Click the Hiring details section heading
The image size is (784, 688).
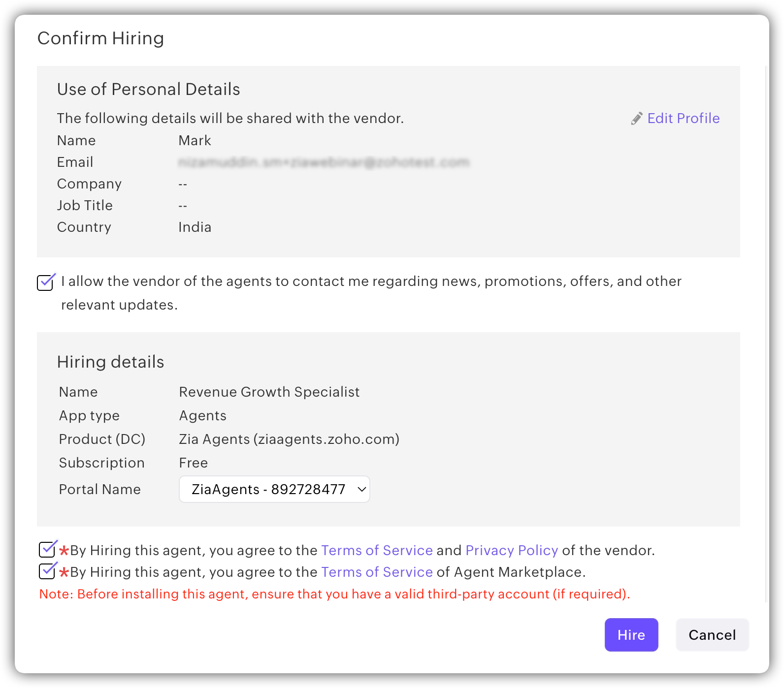pos(110,362)
